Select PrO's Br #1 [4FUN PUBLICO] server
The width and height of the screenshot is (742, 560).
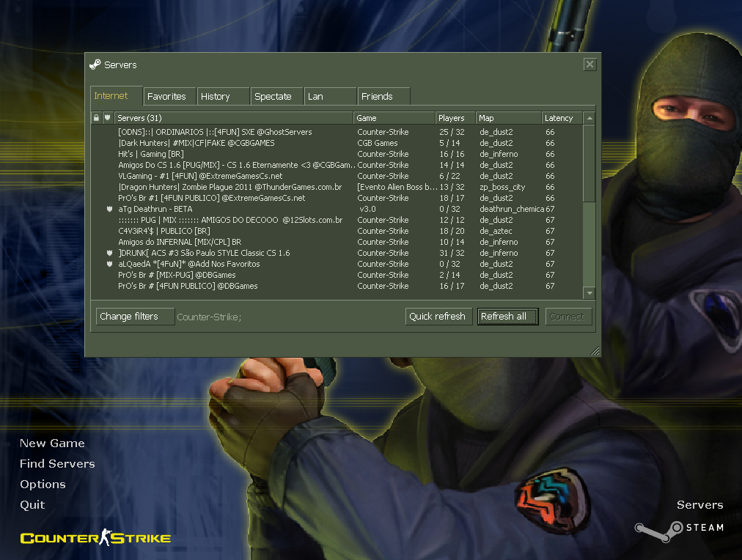pyautogui.click(x=337, y=198)
